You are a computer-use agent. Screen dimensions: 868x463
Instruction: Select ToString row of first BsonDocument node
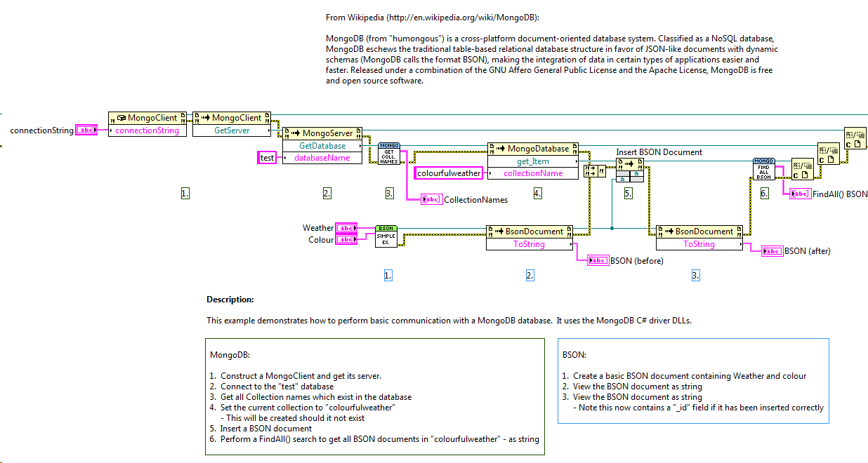point(530,244)
